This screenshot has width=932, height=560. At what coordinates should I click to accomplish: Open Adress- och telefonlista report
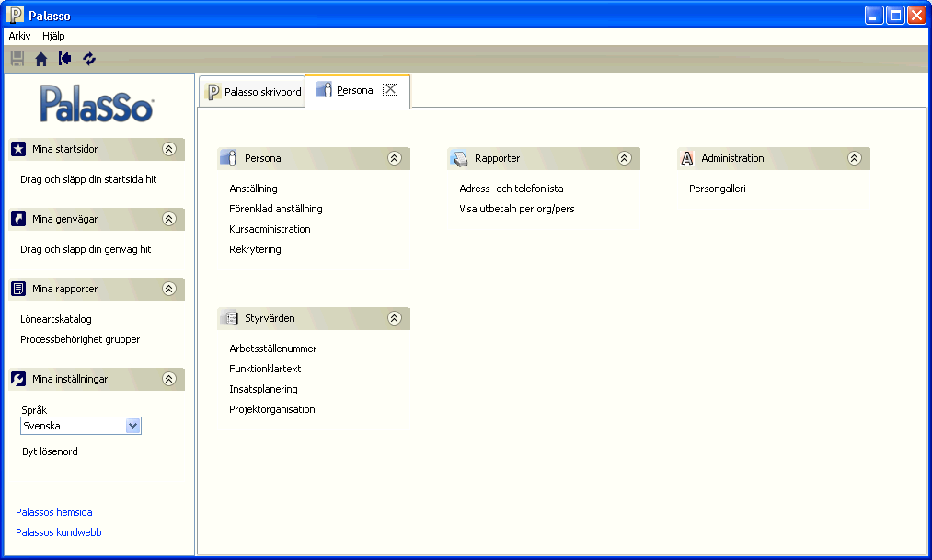point(512,189)
